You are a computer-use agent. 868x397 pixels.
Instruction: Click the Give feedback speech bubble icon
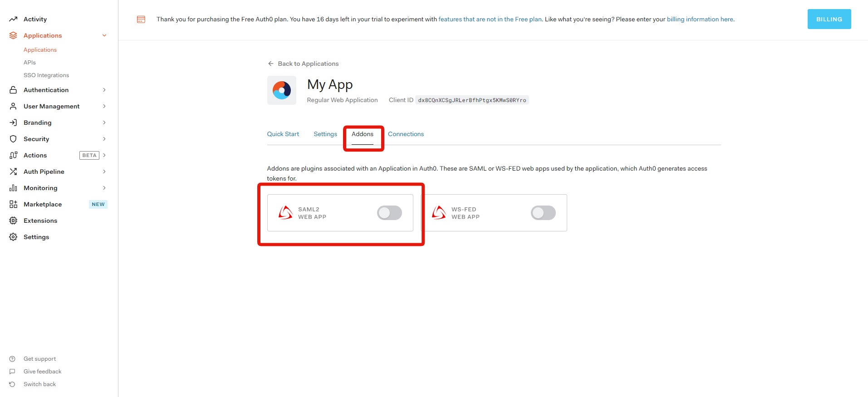click(x=12, y=372)
